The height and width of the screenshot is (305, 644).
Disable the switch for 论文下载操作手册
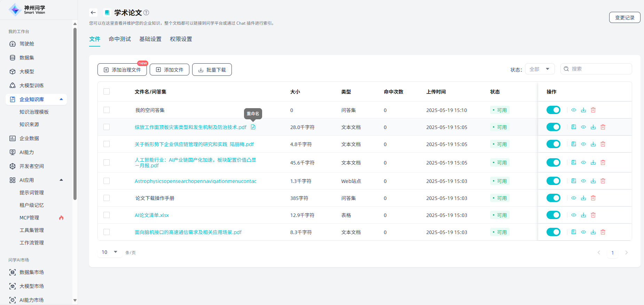pyautogui.click(x=553, y=198)
